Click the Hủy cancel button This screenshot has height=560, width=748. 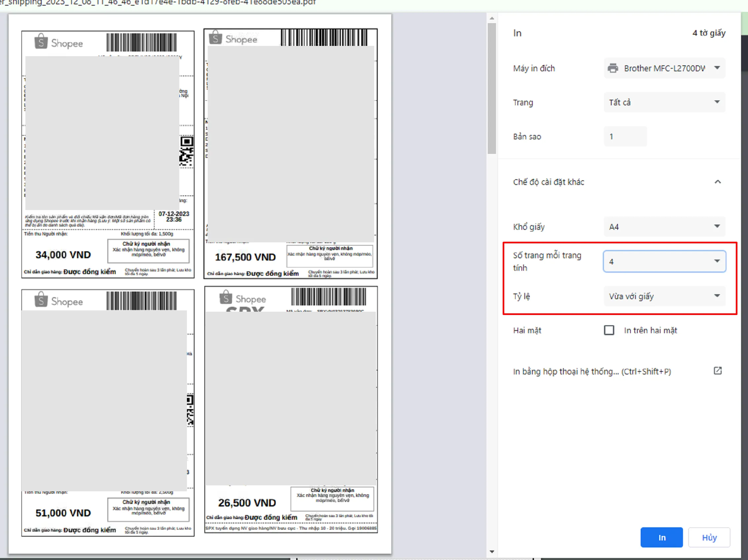709,537
